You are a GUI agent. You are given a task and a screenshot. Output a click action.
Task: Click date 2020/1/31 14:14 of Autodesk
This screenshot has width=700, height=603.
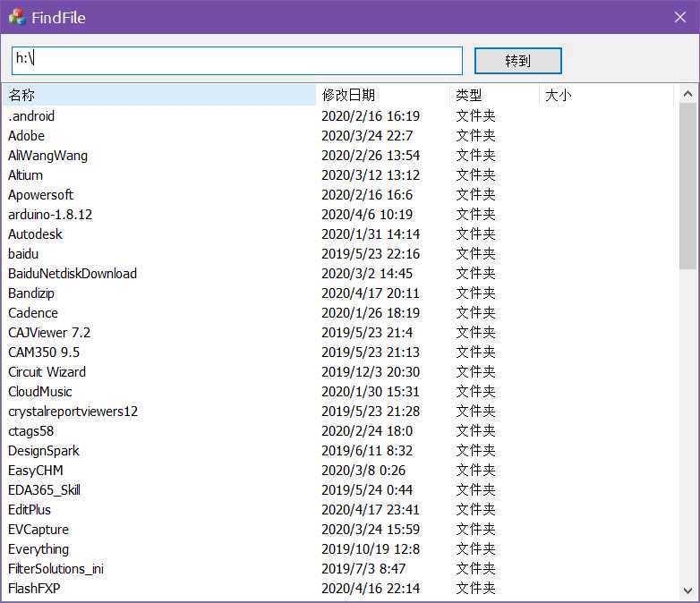click(371, 234)
